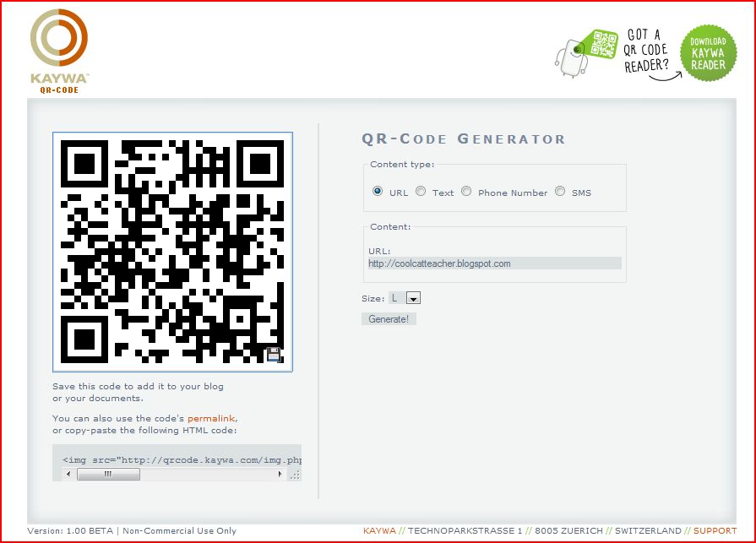Open the permalink link
756x543 pixels.
click(x=211, y=418)
